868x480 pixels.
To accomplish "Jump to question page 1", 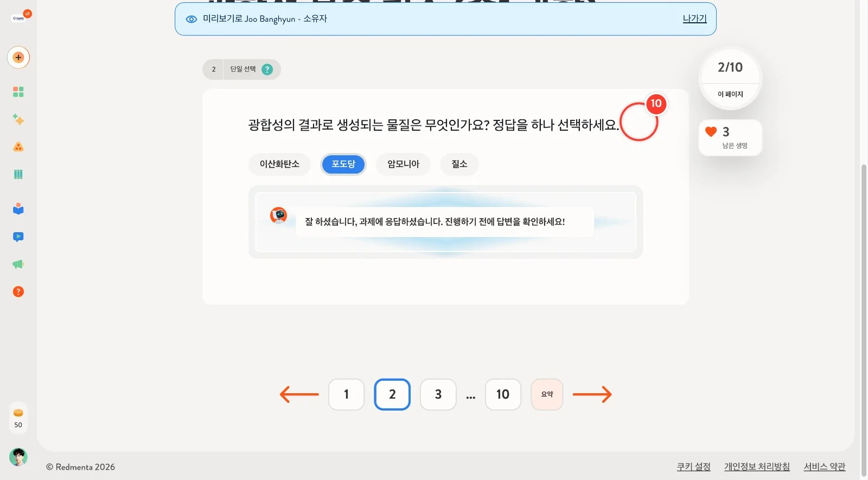I will [x=346, y=394].
